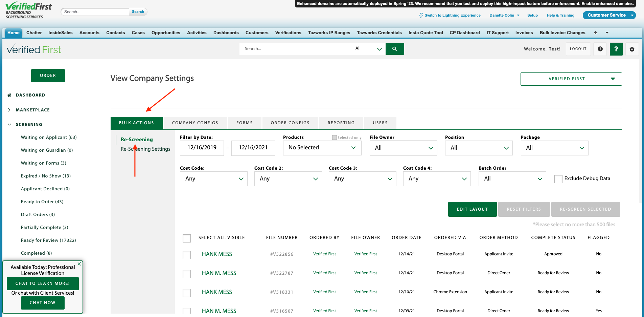
Task: Click the green magnifier search icon
Action: [395, 49]
